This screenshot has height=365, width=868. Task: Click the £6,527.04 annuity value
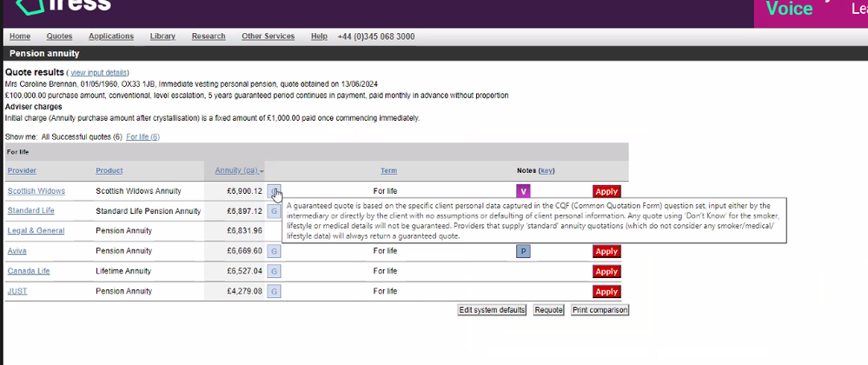click(x=244, y=271)
